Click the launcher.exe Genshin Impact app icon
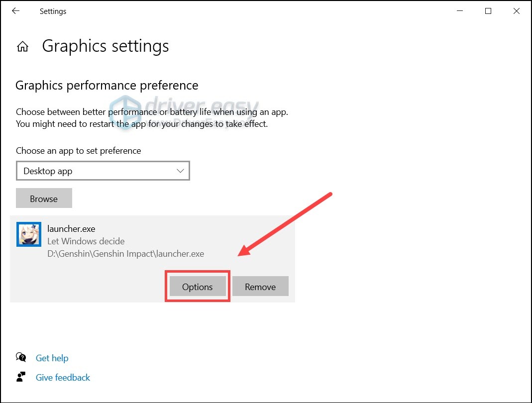 click(x=28, y=234)
